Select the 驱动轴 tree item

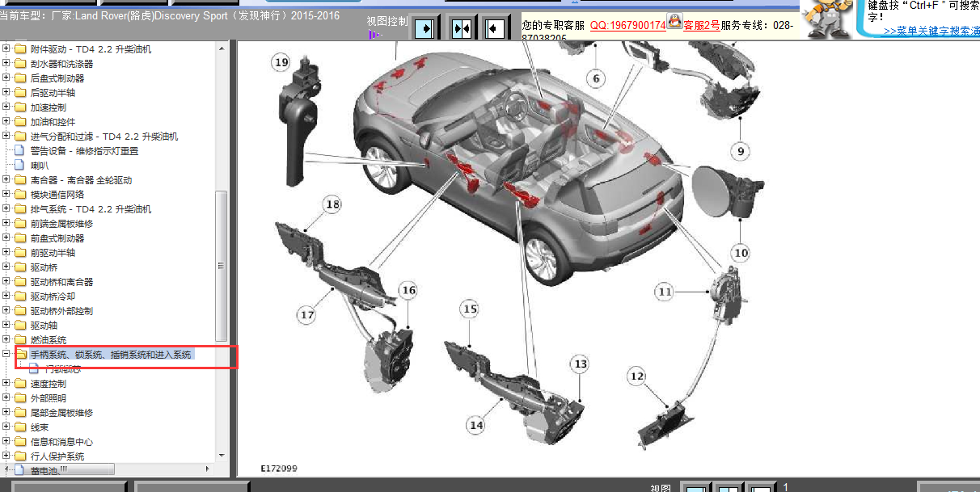click(x=44, y=326)
